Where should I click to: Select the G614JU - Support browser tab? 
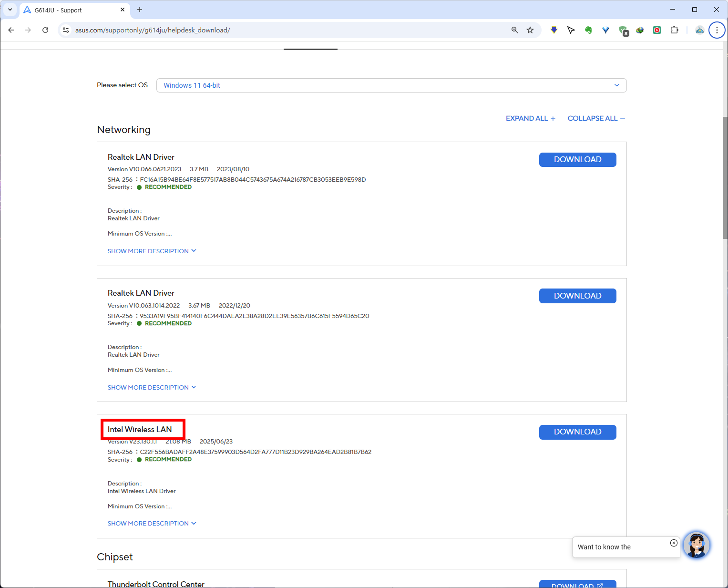coord(72,10)
